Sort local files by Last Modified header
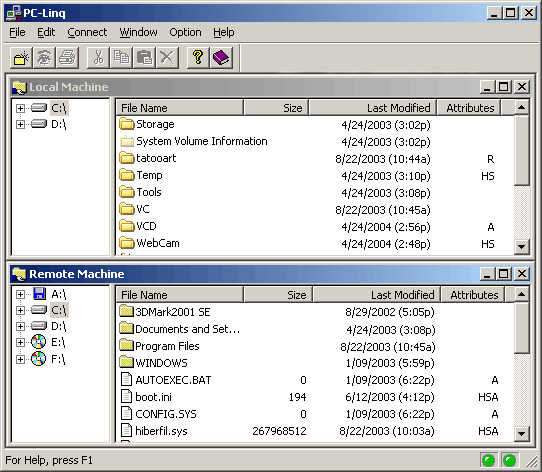Image resolution: width=542 pixels, height=472 pixels. pyautogui.click(x=373, y=108)
